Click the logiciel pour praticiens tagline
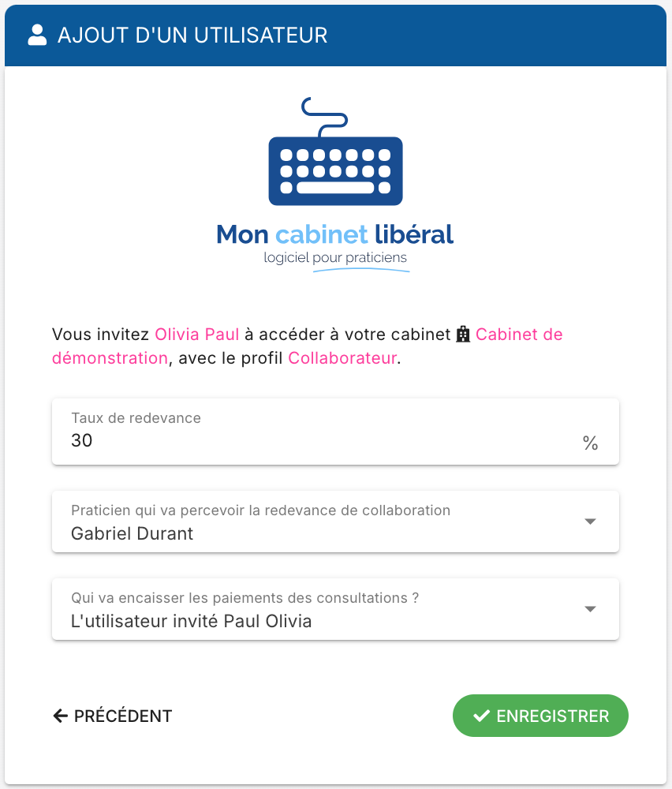Image resolution: width=672 pixels, height=789 pixels. 335,258
